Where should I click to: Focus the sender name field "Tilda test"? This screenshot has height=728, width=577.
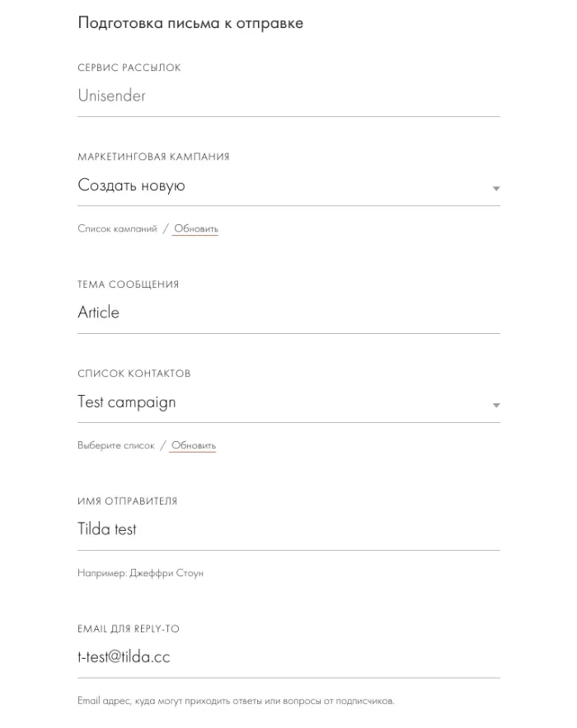point(288,529)
